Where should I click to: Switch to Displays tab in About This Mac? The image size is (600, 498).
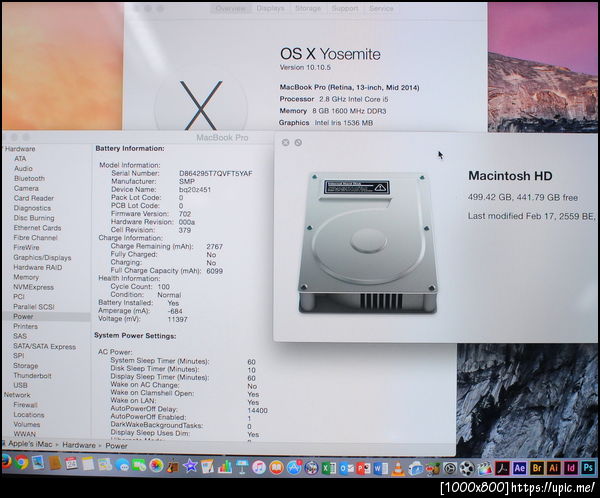[270, 8]
